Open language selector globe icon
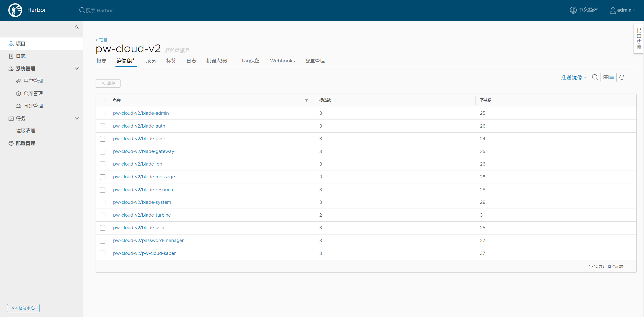This screenshot has height=317, width=644. tap(573, 10)
